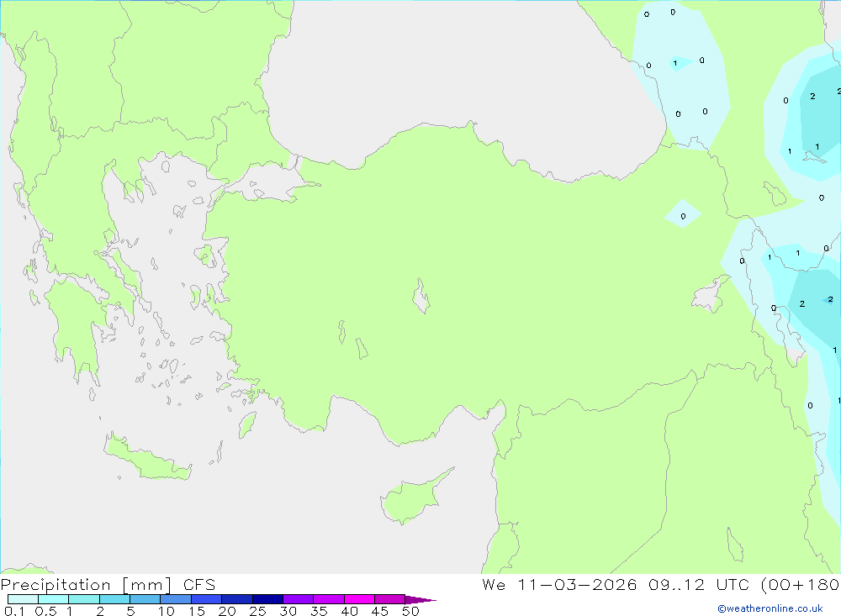
Task: Click the '40' legend scale label
Action: pyautogui.click(x=350, y=611)
